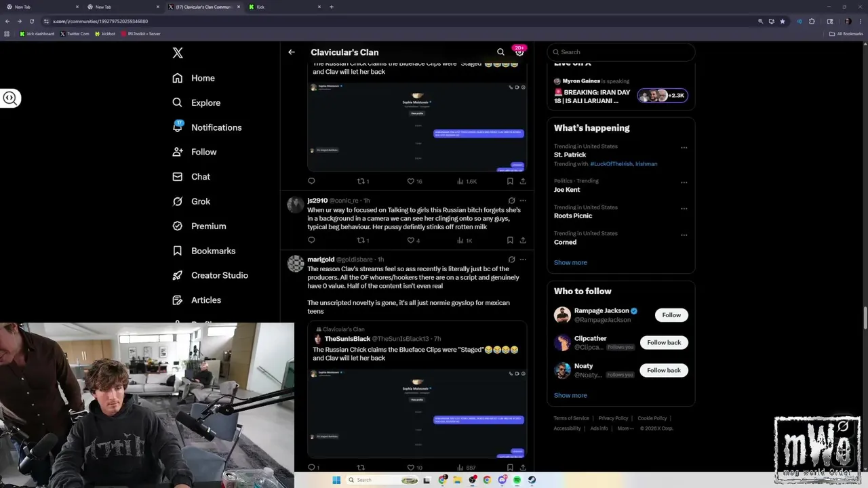Screen dimensions: 868x488
Task: Open Grok explain icon on marigold post
Action: click(511, 260)
